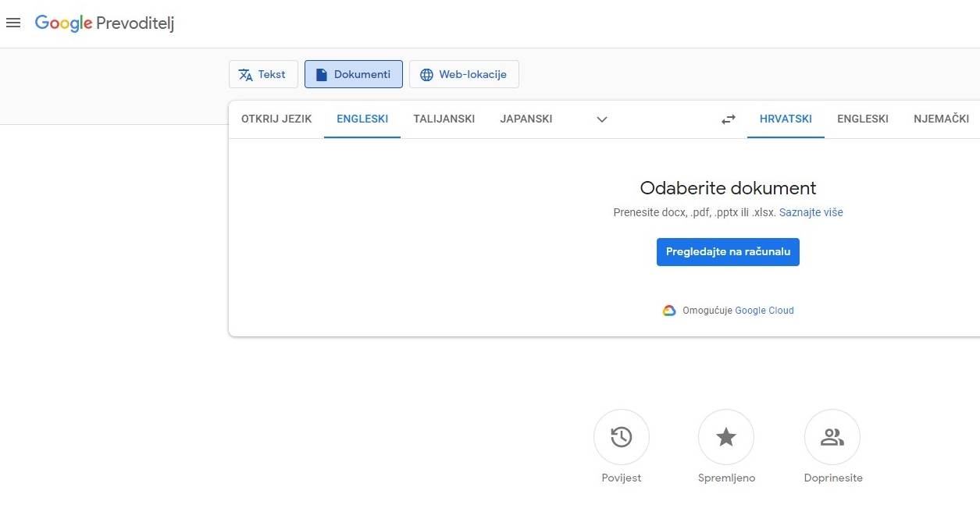This screenshot has height=526, width=980.
Task: Click the Doprinesite label text
Action: tap(833, 478)
